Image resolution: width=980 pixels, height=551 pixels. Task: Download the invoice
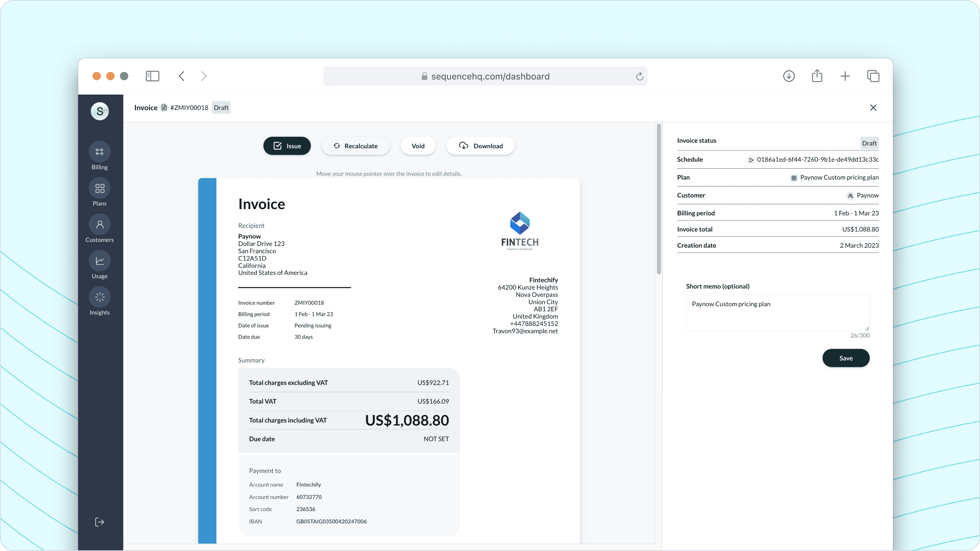point(480,146)
